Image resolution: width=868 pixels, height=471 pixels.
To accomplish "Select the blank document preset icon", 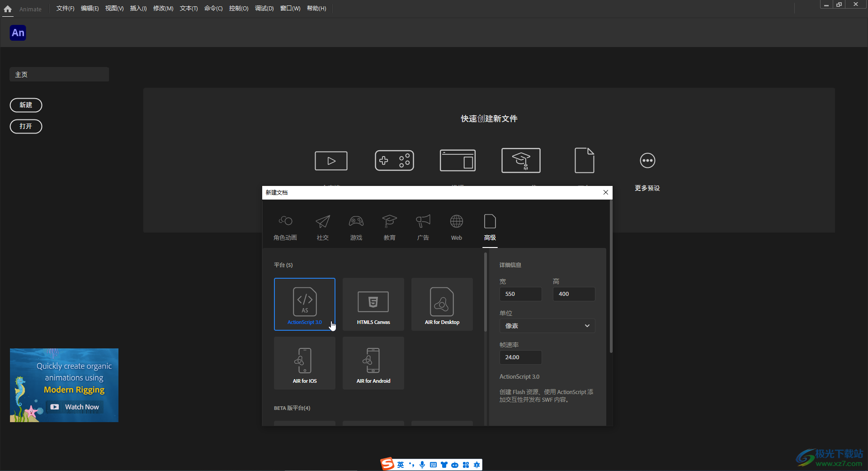I will coord(584,161).
